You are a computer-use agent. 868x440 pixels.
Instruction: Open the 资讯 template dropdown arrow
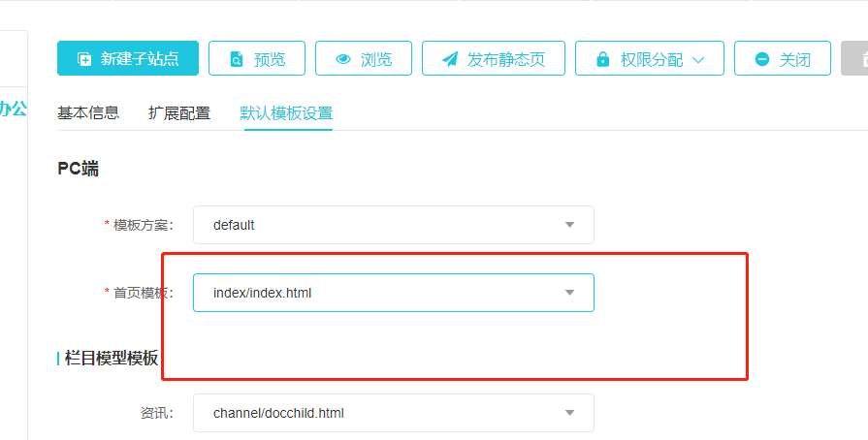click(569, 413)
